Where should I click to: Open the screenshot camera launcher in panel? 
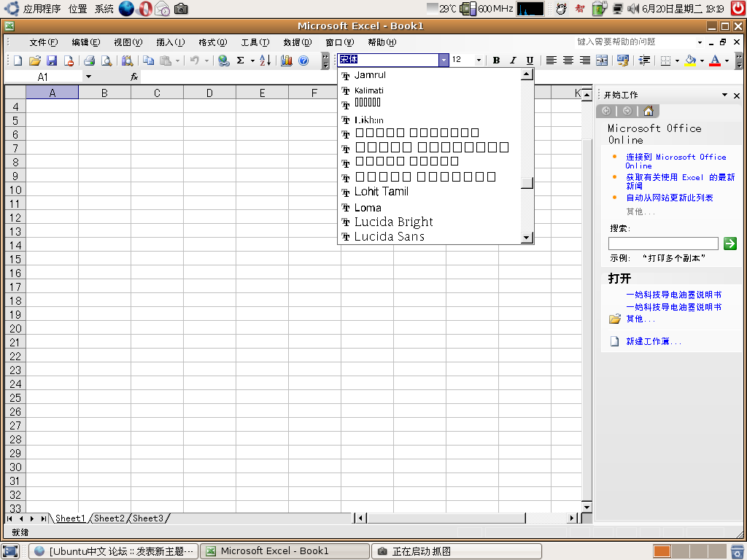[181, 9]
